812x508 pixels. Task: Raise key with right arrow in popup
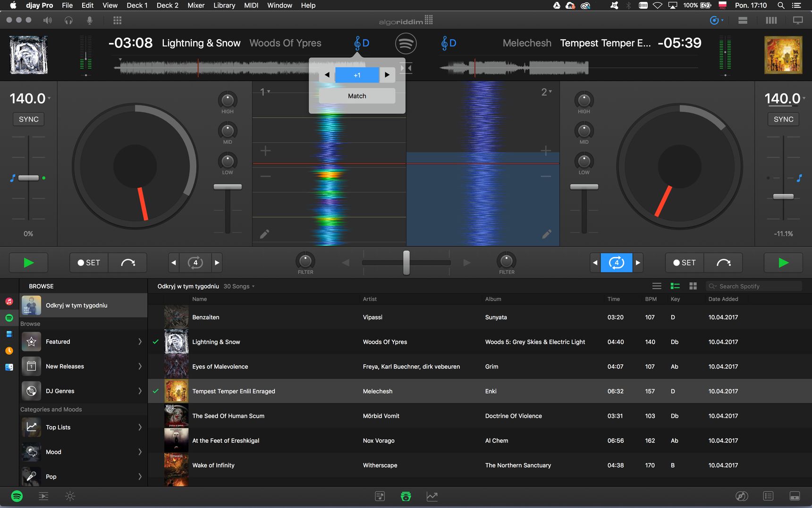[x=387, y=75]
